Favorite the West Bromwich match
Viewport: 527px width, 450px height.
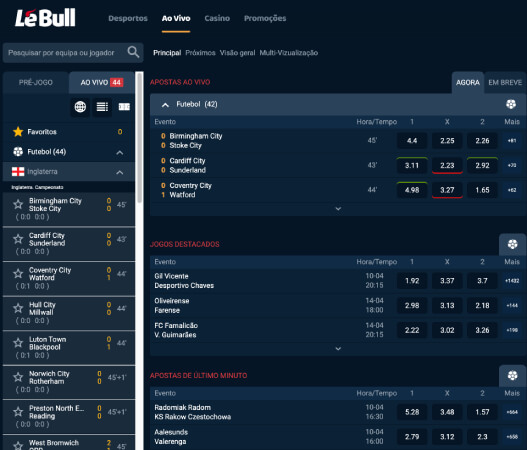tap(18, 445)
